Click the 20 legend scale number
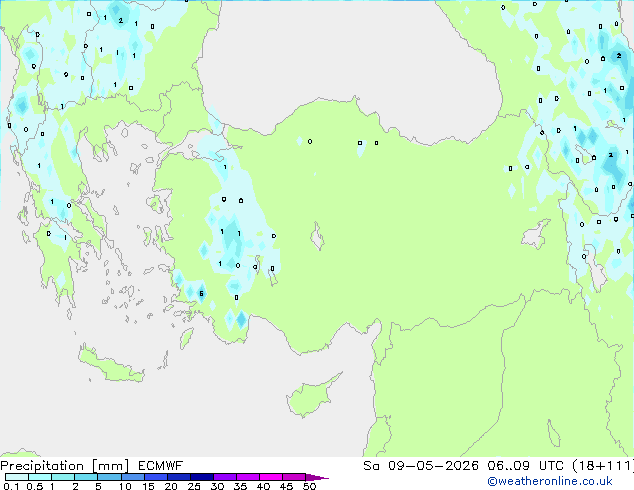This screenshot has height=490, width=634. [x=171, y=486]
